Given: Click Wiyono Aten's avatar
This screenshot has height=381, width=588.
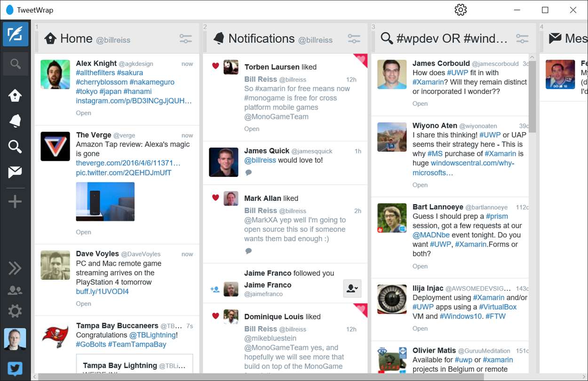Looking at the screenshot, I should tap(392, 137).
